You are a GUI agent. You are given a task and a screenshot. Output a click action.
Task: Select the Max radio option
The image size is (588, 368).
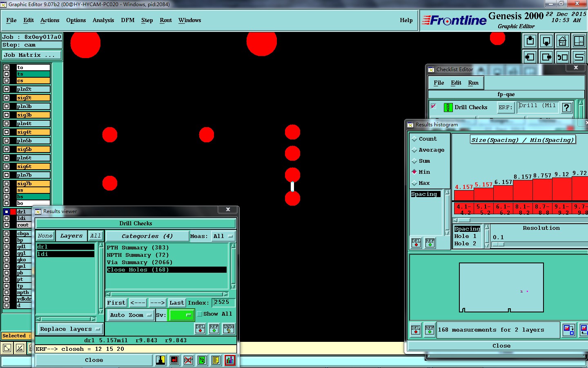(x=414, y=183)
